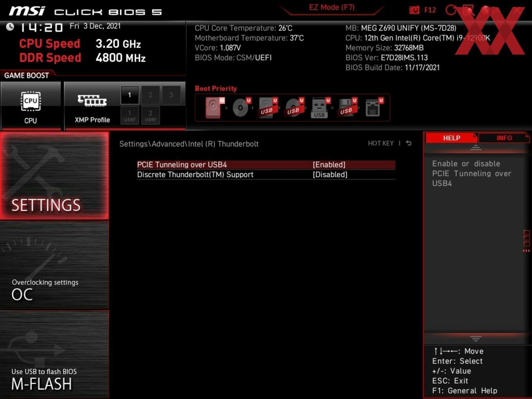The height and width of the screenshot is (399, 532).
Task: Click the MB: MEG Z690 UNIFY text
Action: point(401,28)
